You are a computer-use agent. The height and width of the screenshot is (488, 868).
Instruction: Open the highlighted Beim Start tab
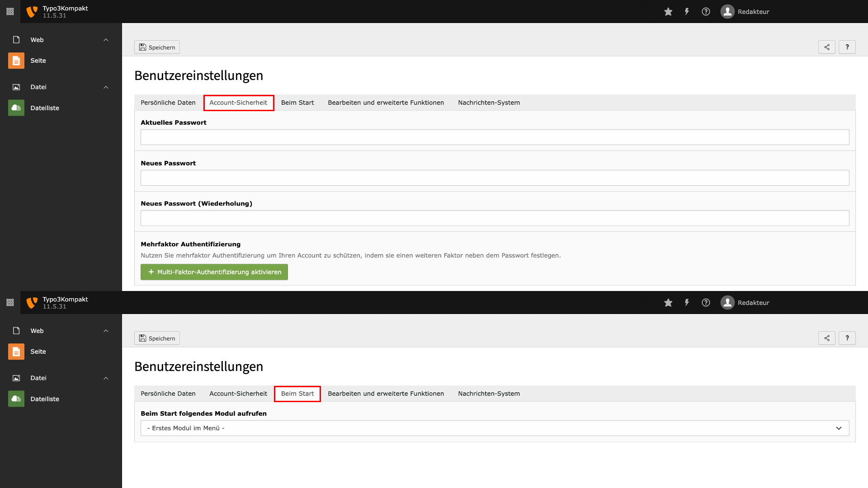[x=297, y=394]
